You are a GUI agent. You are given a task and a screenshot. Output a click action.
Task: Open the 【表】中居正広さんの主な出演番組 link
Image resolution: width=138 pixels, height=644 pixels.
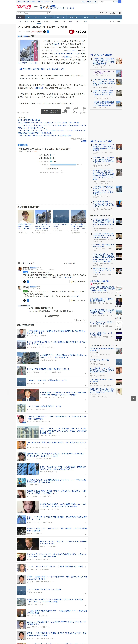point(41,69)
